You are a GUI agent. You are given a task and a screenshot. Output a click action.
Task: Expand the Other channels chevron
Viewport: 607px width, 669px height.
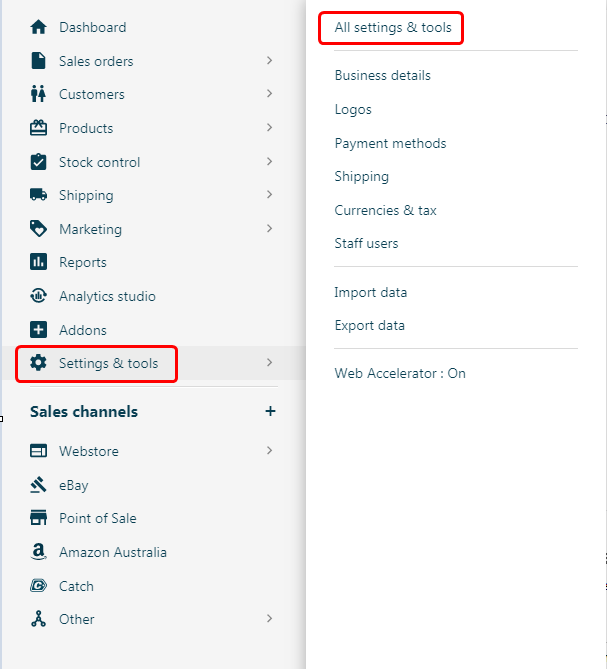[x=269, y=619]
